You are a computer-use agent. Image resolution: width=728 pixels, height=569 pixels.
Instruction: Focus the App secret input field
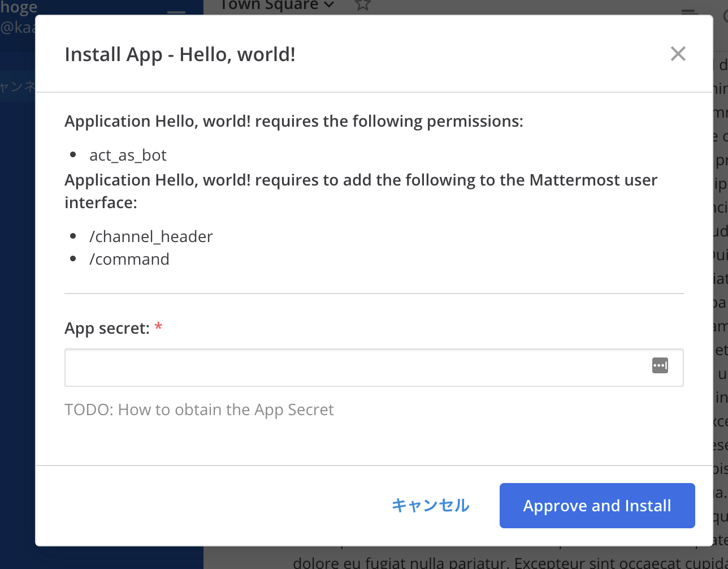374,368
